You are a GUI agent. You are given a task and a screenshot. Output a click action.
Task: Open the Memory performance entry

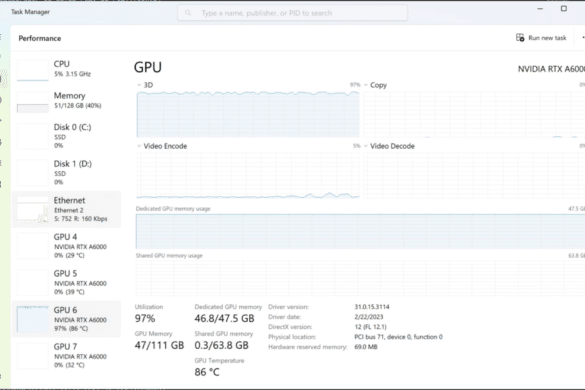(x=66, y=101)
